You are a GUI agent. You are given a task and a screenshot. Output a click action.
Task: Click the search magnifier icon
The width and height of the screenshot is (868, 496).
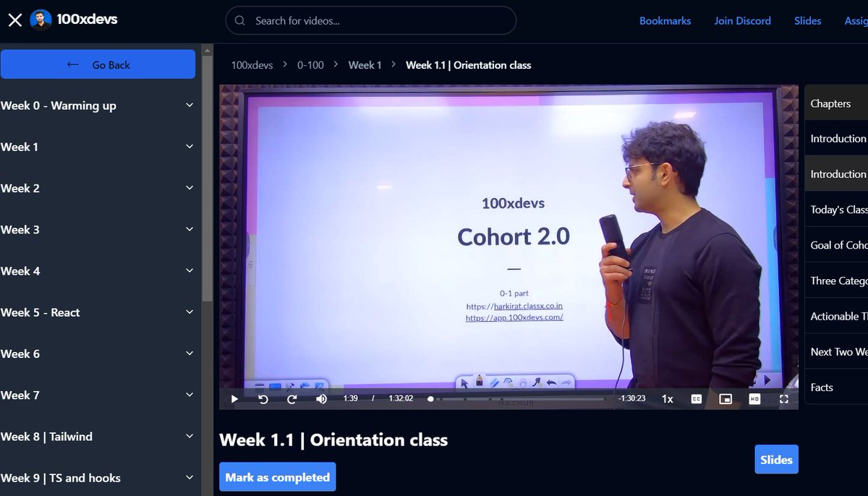(x=241, y=21)
